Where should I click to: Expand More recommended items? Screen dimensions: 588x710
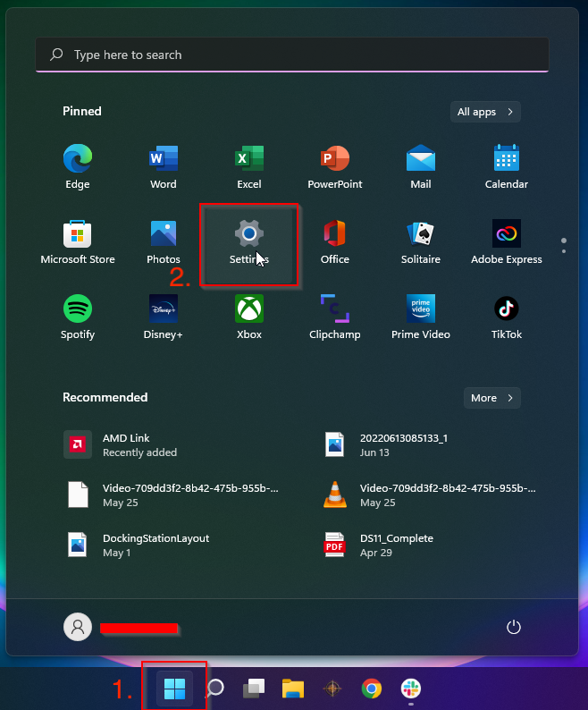click(x=492, y=398)
